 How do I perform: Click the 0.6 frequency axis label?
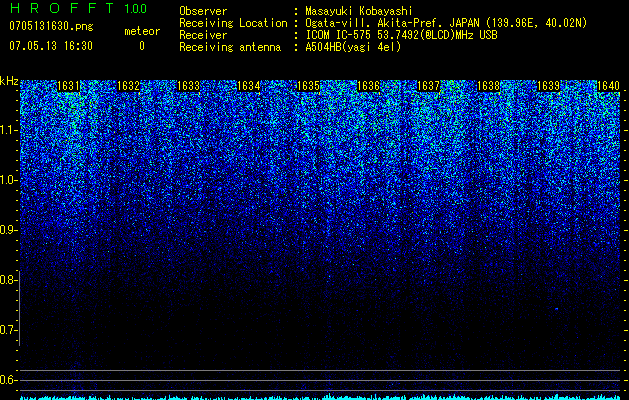click(x=8, y=380)
